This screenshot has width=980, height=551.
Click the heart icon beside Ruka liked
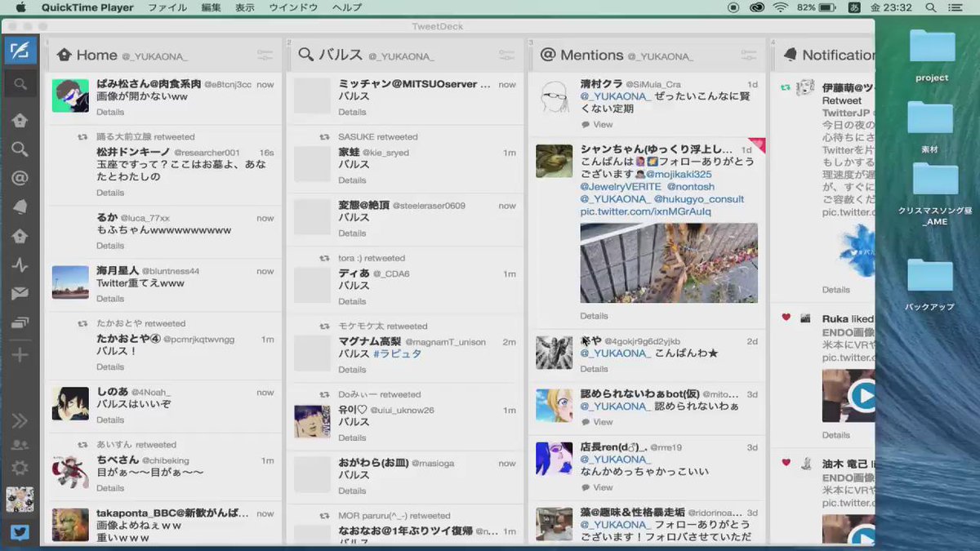point(786,318)
